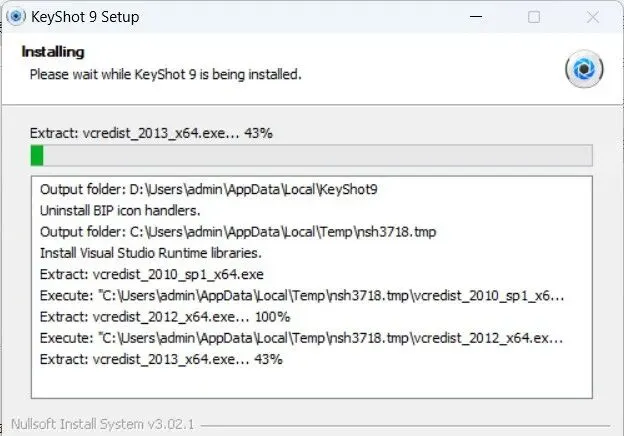Select the Installing header text

[x=53, y=52]
